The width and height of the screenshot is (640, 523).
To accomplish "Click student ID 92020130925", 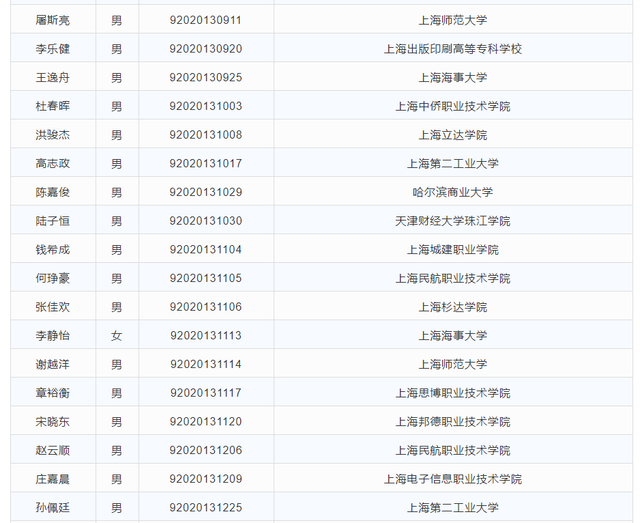I will [206, 78].
